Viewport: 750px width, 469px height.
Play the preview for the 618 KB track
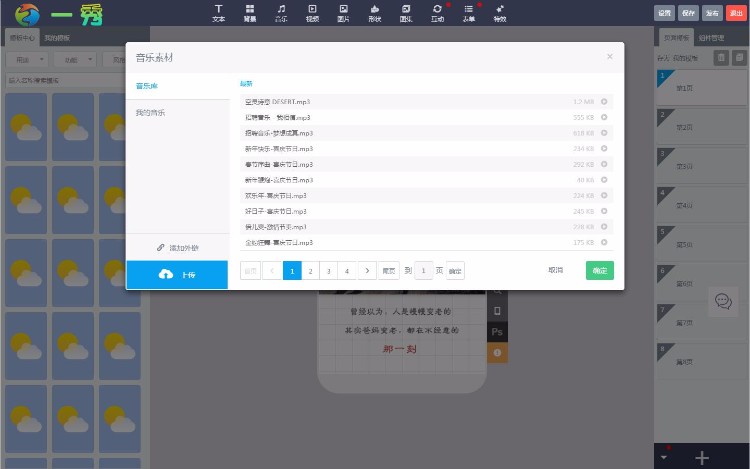tap(604, 133)
